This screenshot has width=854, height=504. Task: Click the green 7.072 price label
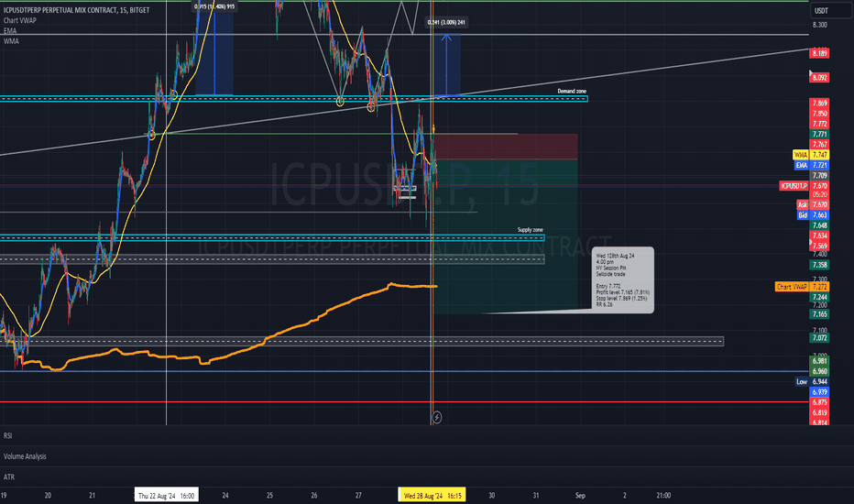click(819, 338)
